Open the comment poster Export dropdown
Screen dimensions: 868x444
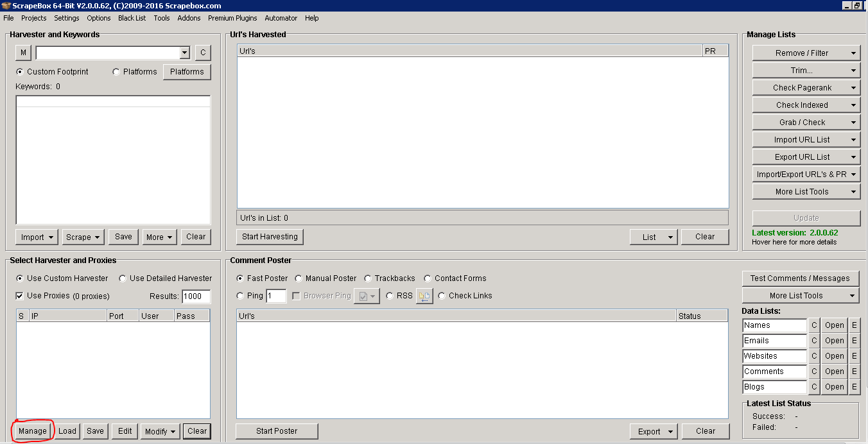654,431
